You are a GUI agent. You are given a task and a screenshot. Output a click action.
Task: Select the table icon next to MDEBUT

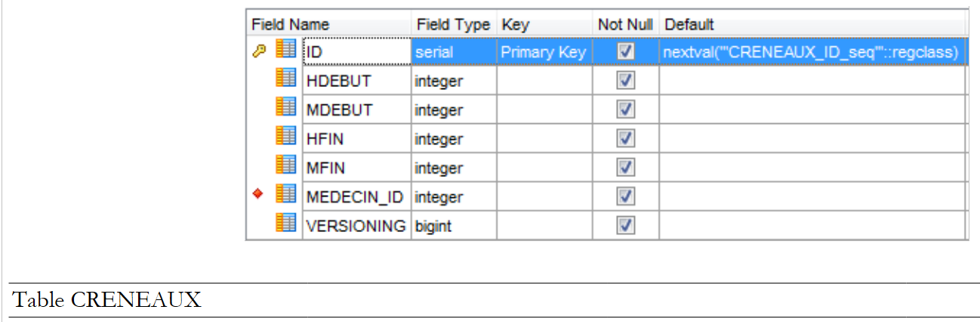click(285, 107)
